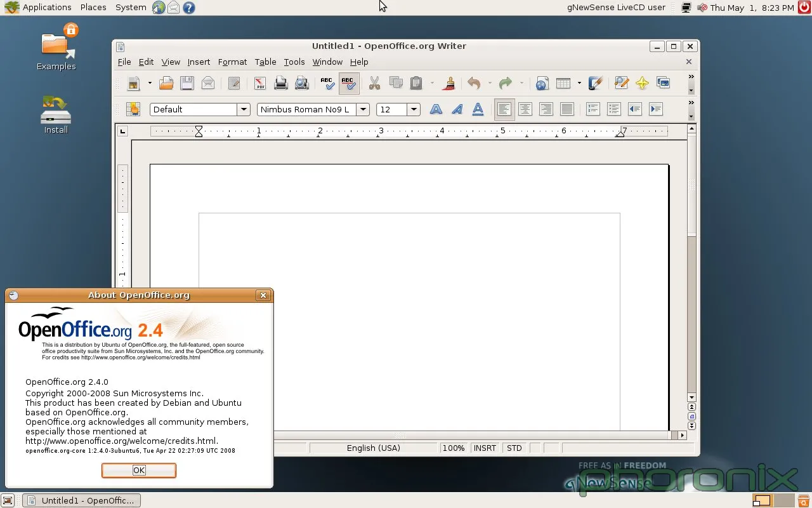Run the Spelling and Grammar check icon
The image size is (812, 508).
click(327, 83)
